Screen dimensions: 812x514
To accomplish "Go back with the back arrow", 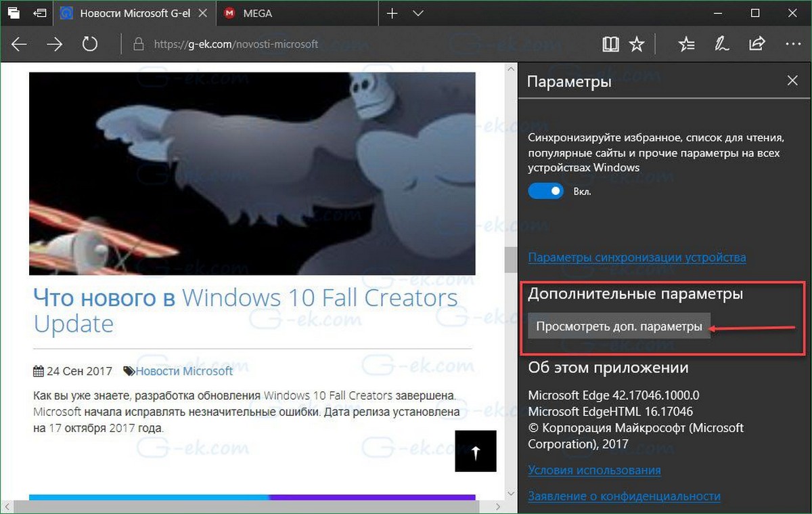I will point(19,44).
